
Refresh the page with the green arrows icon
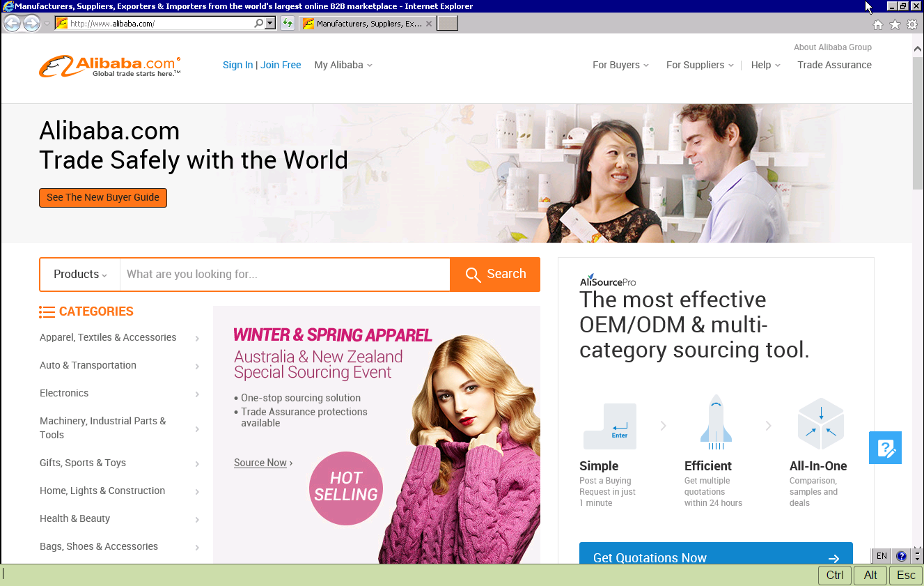point(288,24)
